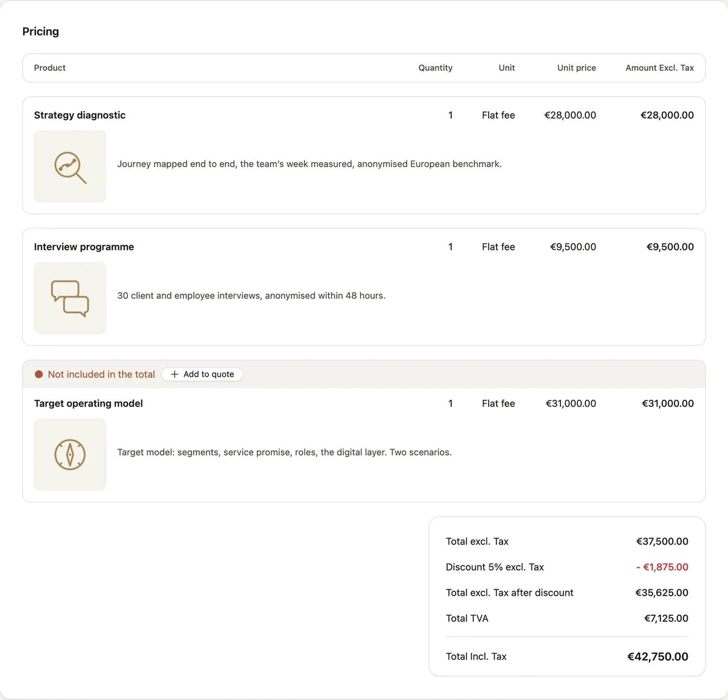
Task: Click the Amount Excl. Tax column header
Action: (x=660, y=68)
